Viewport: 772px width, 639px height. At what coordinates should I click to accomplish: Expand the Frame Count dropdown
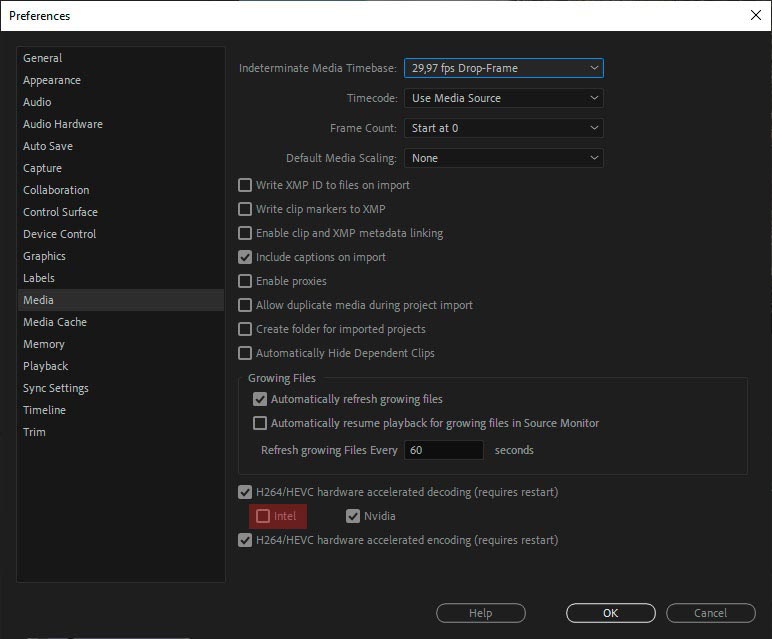point(504,128)
